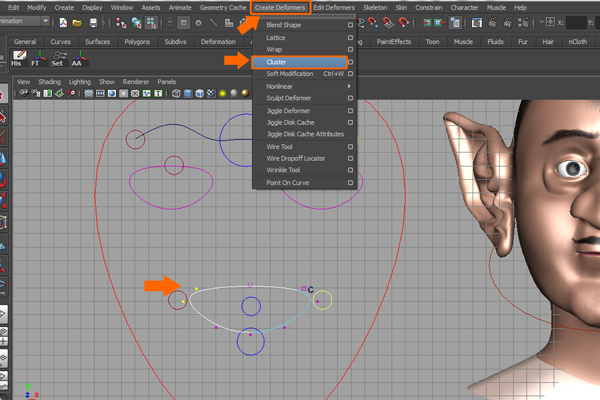Screen dimensions: 600x400
Task: Switch to the PaintEffects shelf tab
Action: click(x=393, y=42)
